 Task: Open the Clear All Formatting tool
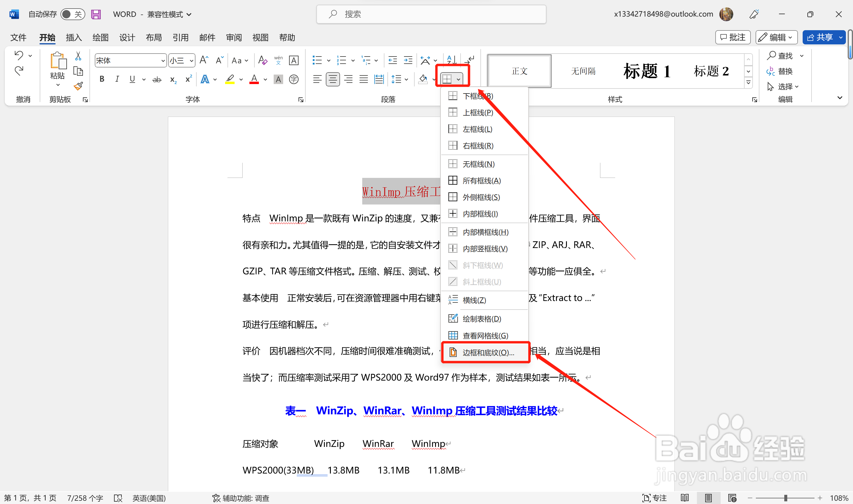pyautogui.click(x=262, y=60)
